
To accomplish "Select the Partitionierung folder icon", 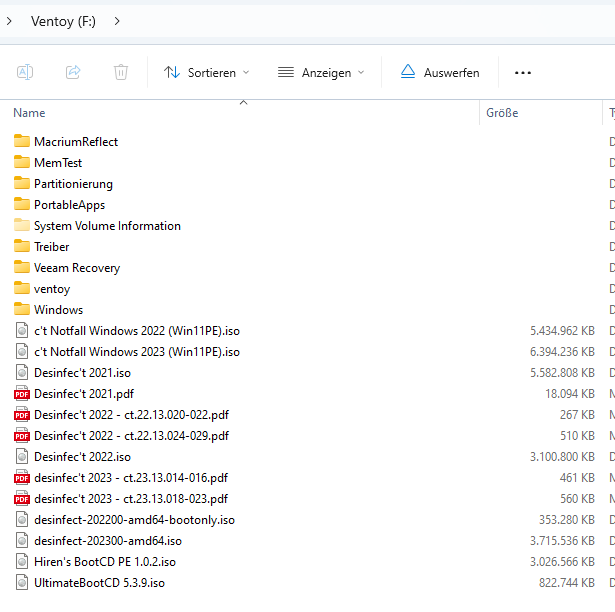I will tap(22, 183).
